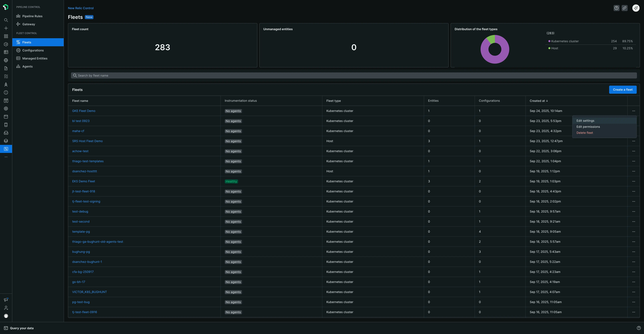Open the dashboards grid icon in sidebar
Viewport: 644px width, 334px height.
pyautogui.click(x=6, y=36)
